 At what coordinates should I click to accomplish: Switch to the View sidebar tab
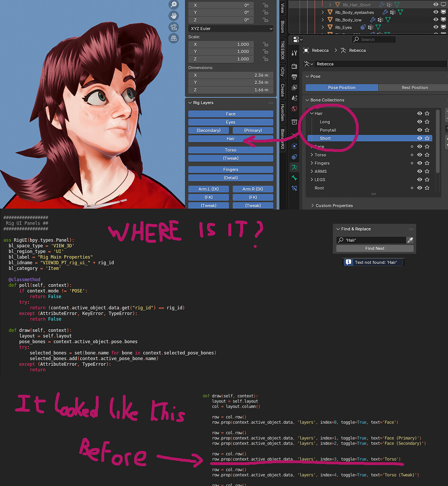282,8
